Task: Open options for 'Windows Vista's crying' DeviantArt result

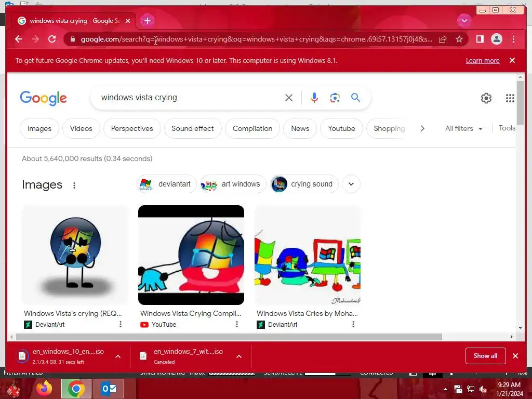Action: (x=120, y=324)
